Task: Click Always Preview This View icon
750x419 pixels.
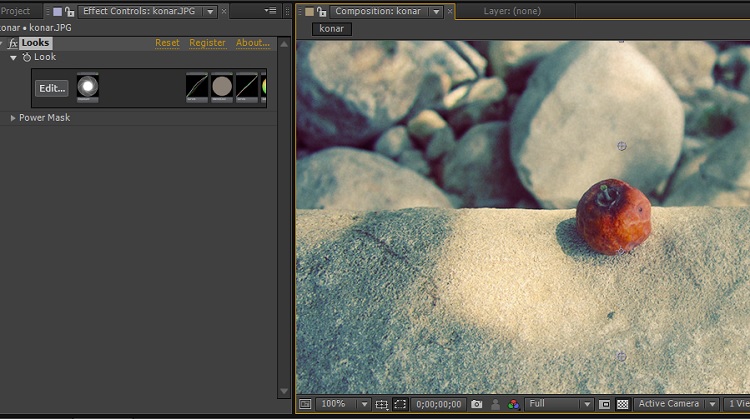Action: (x=305, y=404)
